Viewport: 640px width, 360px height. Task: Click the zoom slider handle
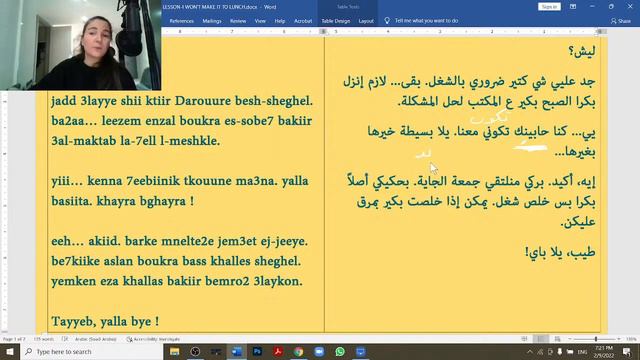596,339
